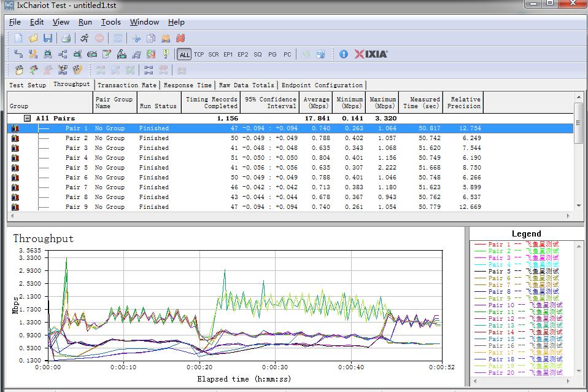This screenshot has width=588, height=392.
Task: Open the Run menu
Action: [x=85, y=22]
